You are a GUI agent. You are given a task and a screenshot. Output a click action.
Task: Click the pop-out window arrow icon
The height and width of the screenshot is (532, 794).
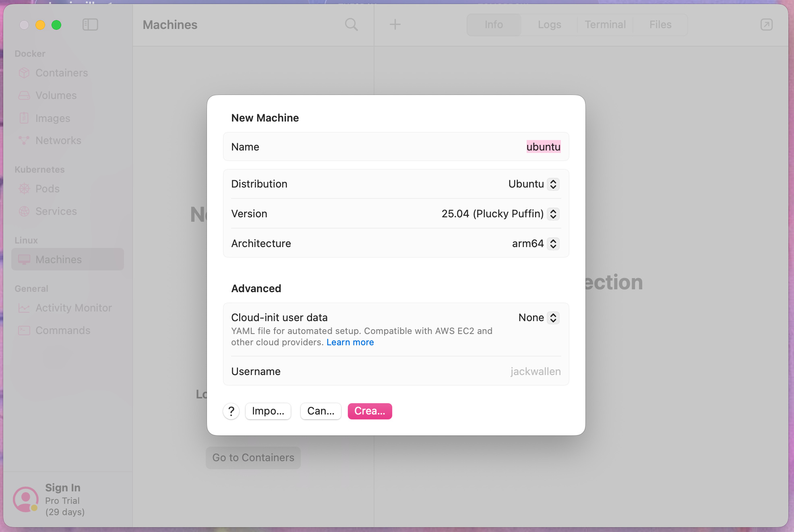pyautogui.click(x=766, y=25)
